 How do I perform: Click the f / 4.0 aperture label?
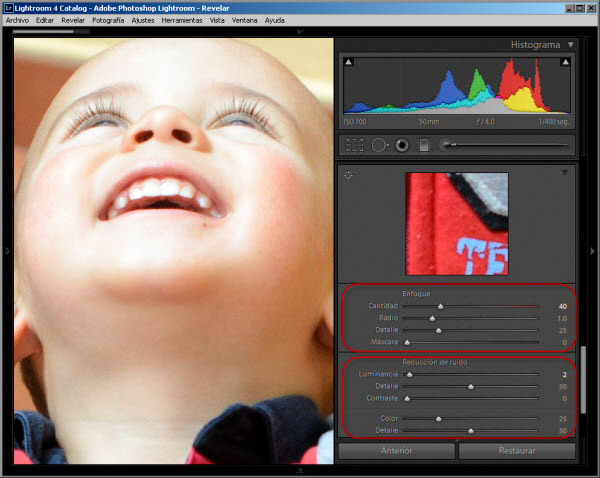(485, 122)
